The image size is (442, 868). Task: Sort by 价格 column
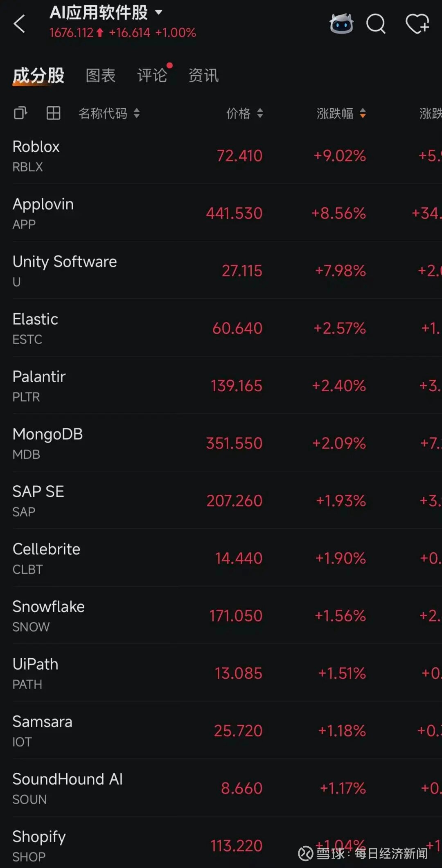click(245, 113)
